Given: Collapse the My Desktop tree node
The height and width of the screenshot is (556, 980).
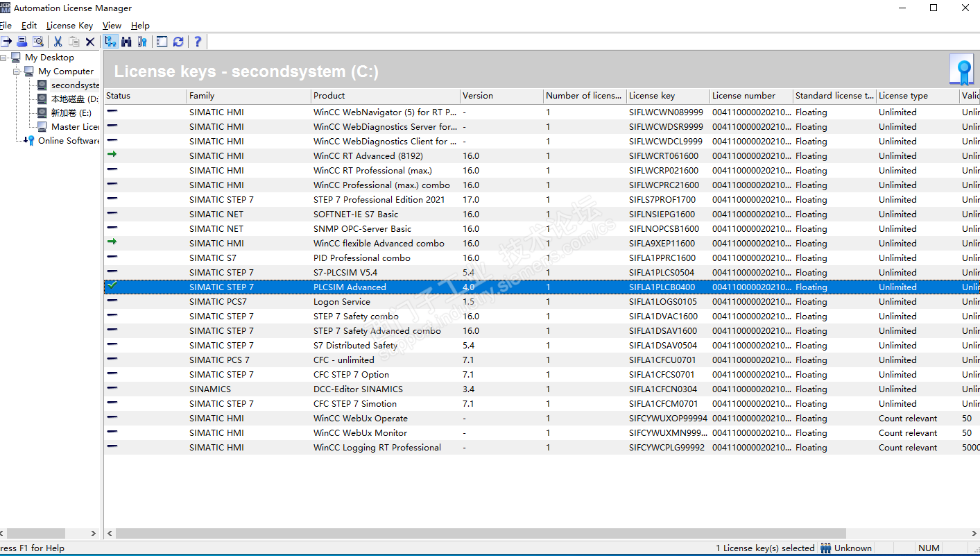Looking at the screenshot, I should coord(4,58).
